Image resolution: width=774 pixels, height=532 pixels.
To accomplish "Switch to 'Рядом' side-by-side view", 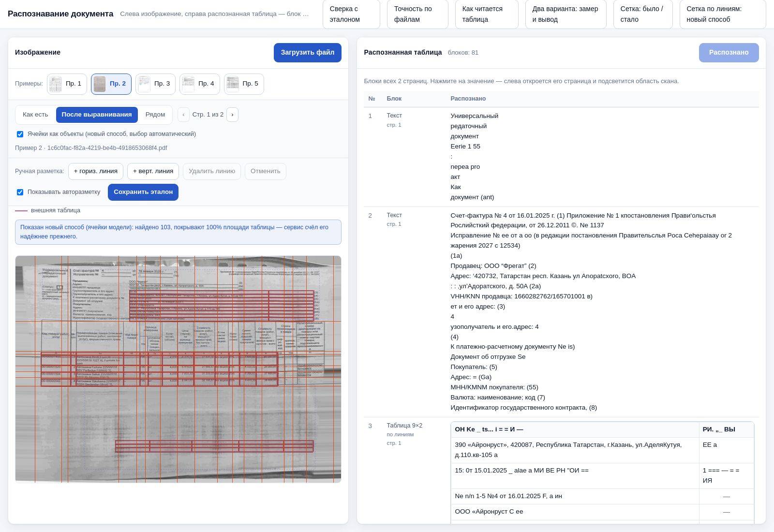I will click(155, 115).
